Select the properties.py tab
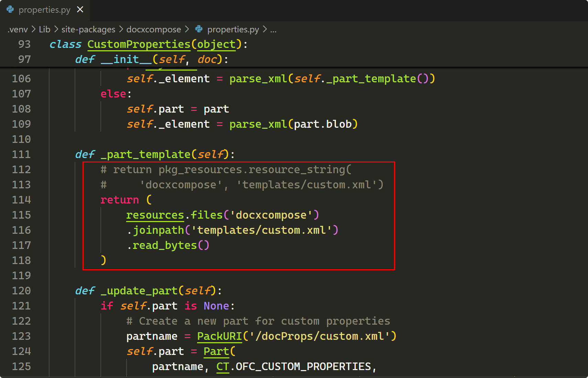Screen dimensions: 588x378 [44, 10]
